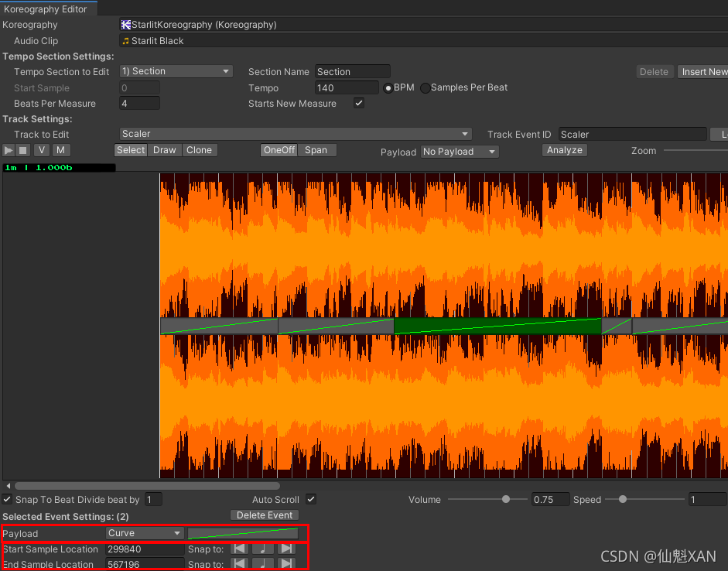This screenshot has height=571, width=728.
Task: Click the Zoom slider track
Action: (696, 150)
